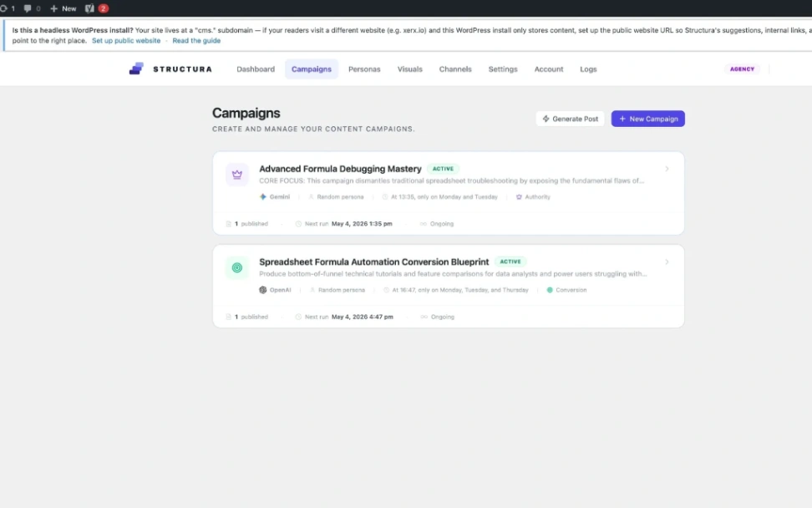Switch to the Personas tab
The image size is (812, 508).
coord(364,69)
